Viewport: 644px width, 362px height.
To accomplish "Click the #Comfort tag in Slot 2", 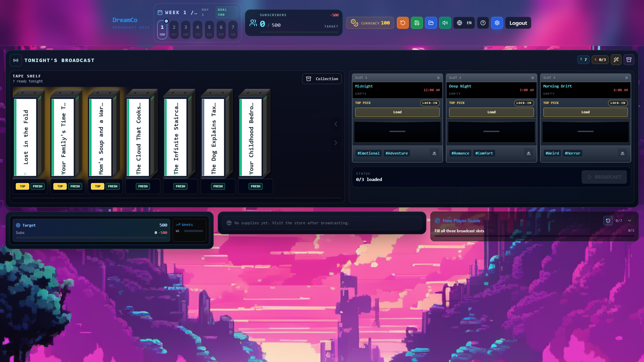I will tap(484, 153).
